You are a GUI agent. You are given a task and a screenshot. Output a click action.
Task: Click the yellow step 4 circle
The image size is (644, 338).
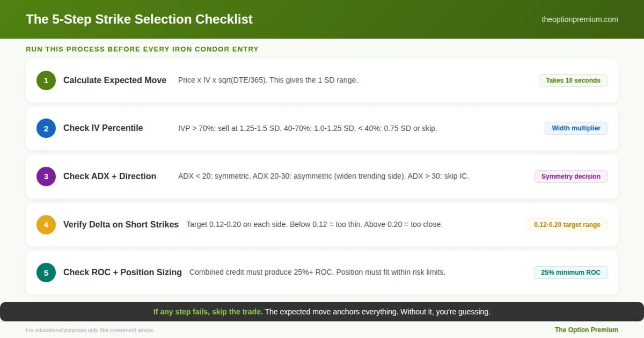tap(46, 224)
